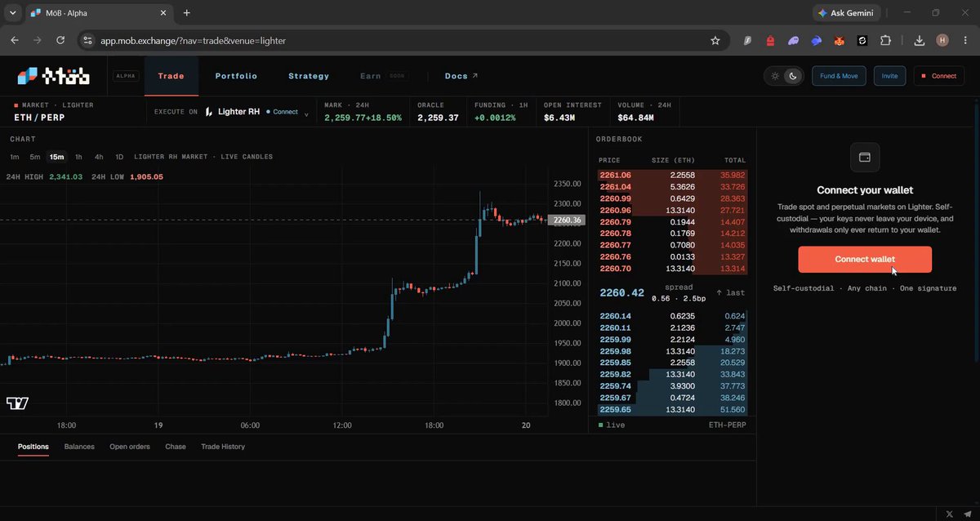Click the ALPHA badge next to logo
The height and width of the screenshot is (521, 980).
pyautogui.click(x=126, y=76)
